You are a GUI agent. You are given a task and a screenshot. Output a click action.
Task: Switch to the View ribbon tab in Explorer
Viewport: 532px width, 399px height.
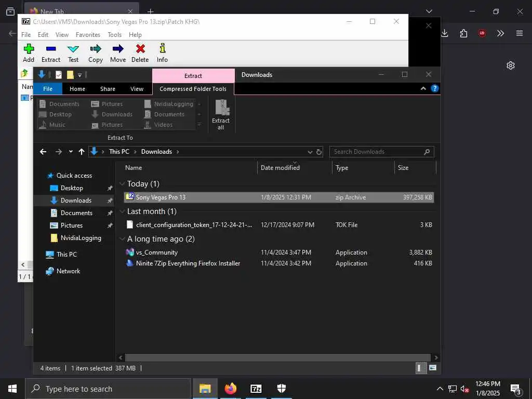click(137, 89)
